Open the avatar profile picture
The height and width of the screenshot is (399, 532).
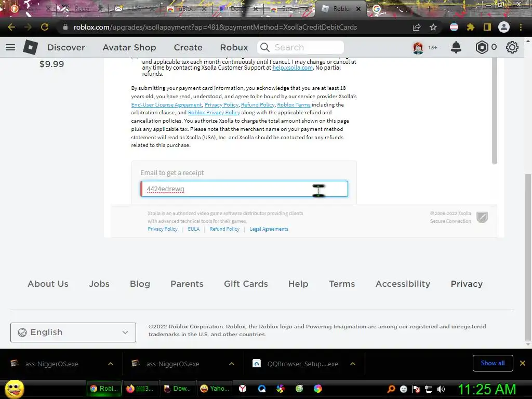[418, 47]
